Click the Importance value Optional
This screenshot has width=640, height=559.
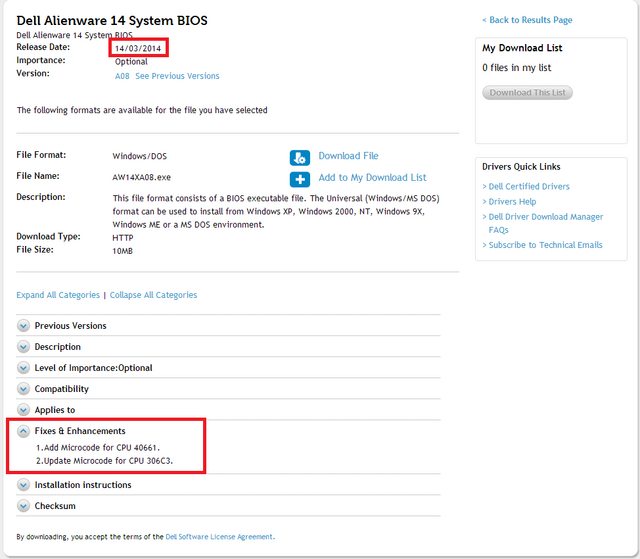tap(131, 62)
